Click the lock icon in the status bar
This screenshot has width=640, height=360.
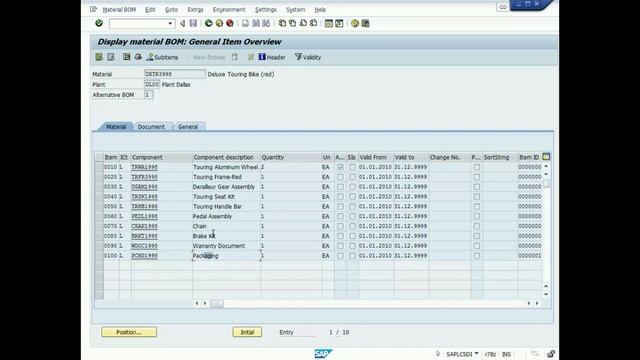tap(551, 354)
